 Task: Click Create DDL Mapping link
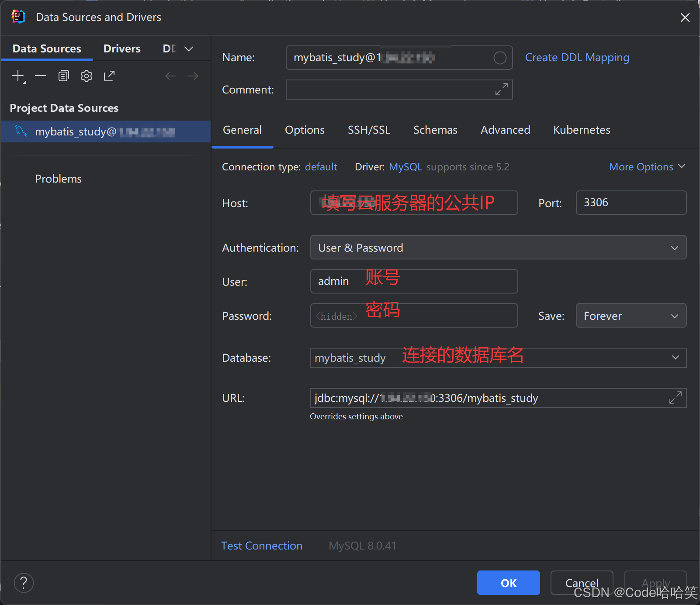(577, 58)
